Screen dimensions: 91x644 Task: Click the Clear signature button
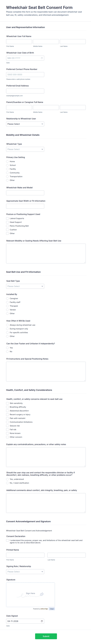(x=52, y=609)
